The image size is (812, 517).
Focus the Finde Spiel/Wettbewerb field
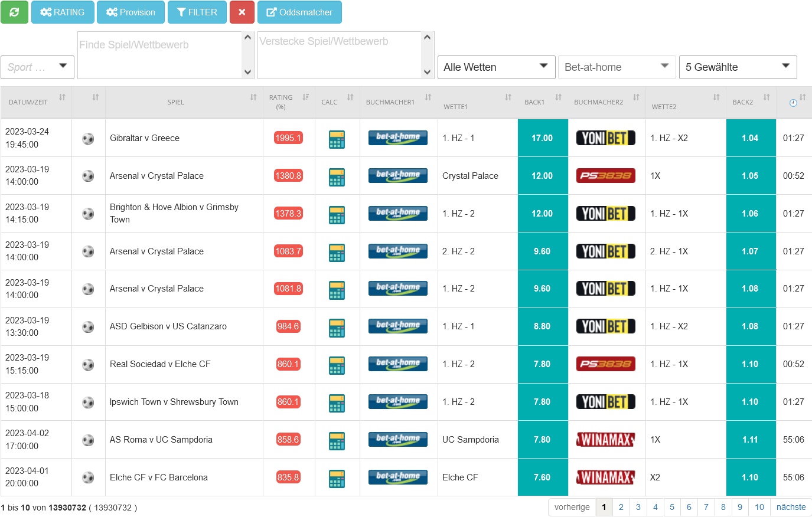coord(160,55)
